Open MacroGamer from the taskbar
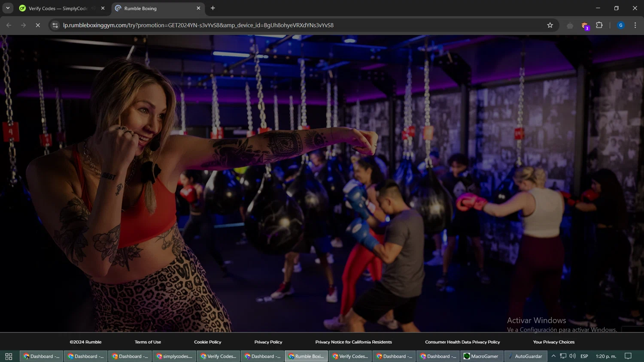The height and width of the screenshot is (362, 644). pyautogui.click(x=481, y=356)
